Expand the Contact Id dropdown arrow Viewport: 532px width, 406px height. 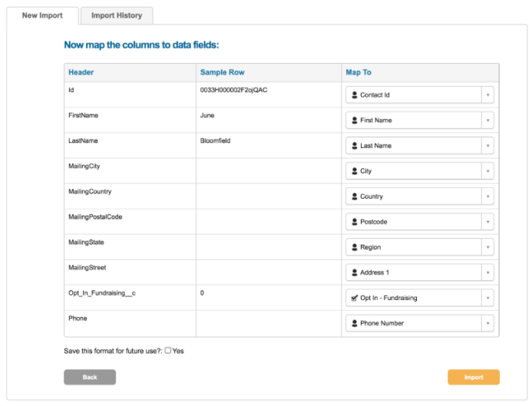pyautogui.click(x=487, y=95)
